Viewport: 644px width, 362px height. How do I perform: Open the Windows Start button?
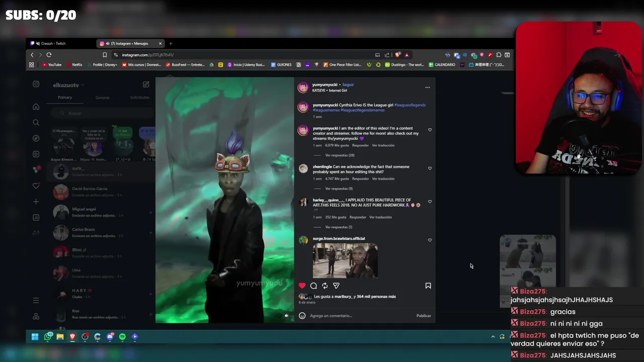pos(35,337)
